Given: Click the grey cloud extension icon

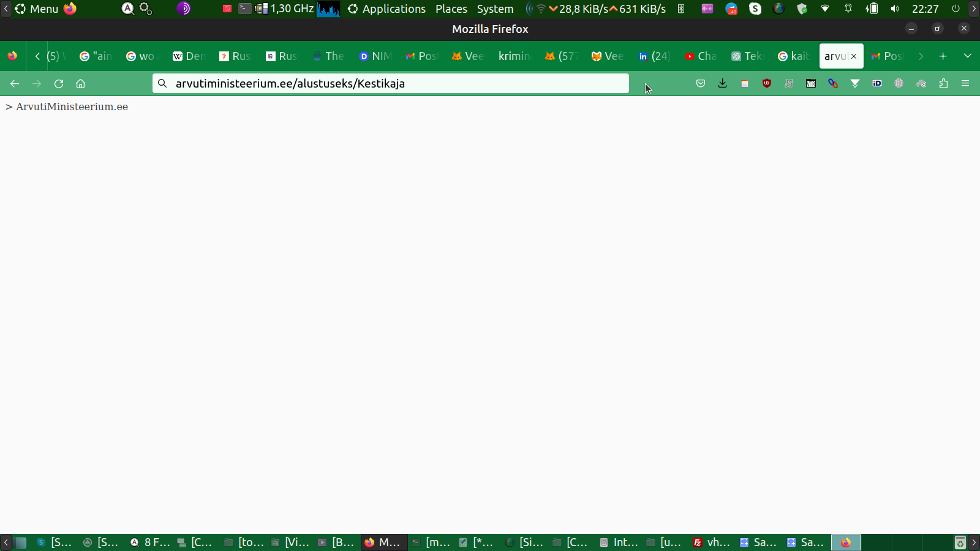Looking at the screenshot, I should point(921,84).
